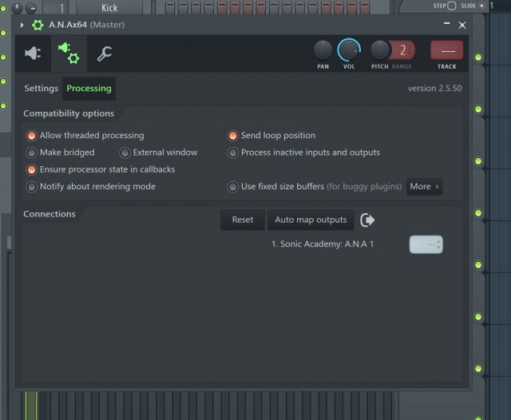Click Auto map outputs button
Image resolution: width=511 pixels, height=420 pixels.
[311, 220]
